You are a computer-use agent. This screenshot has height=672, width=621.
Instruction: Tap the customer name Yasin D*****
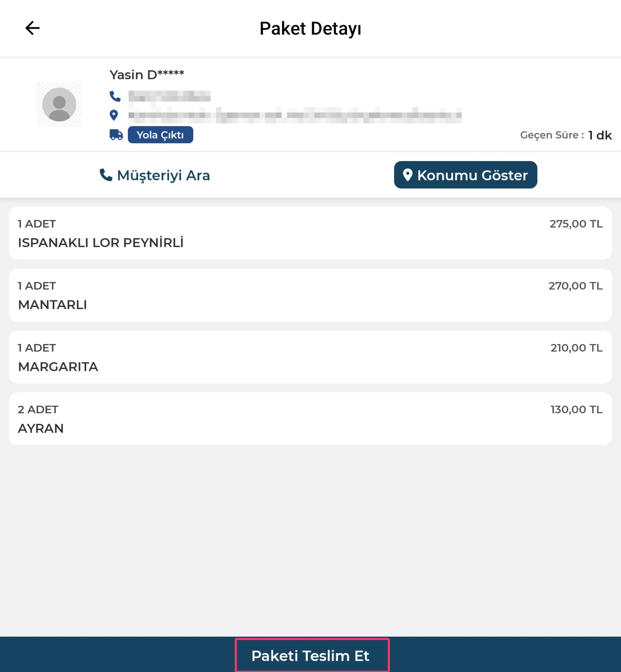point(147,74)
